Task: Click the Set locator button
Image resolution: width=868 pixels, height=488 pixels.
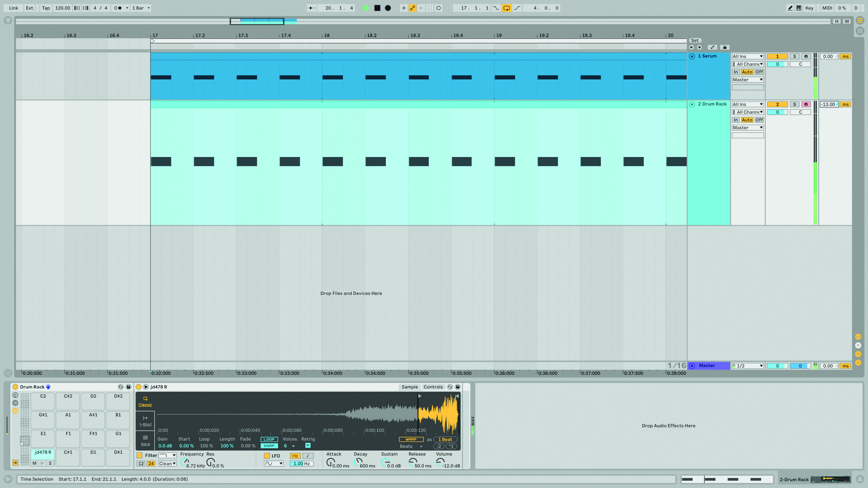Action: pyautogui.click(x=695, y=40)
